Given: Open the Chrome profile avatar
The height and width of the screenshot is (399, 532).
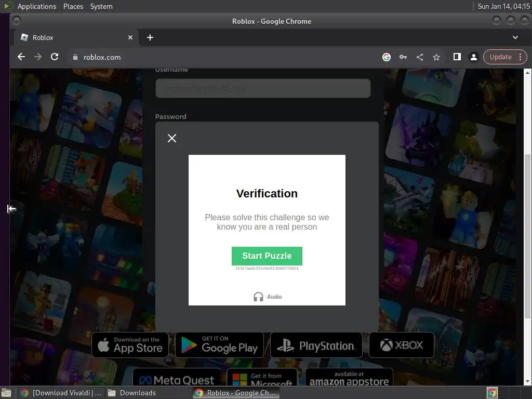Looking at the screenshot, I should click(474, 57).
